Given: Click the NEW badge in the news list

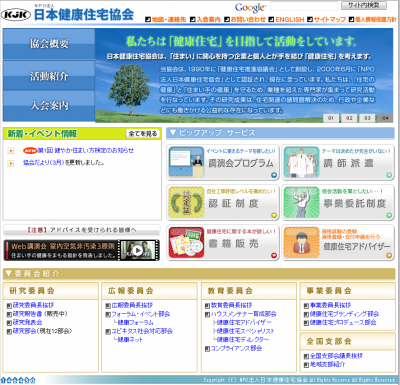Looking at the screenshot, I should pyautogui.click(x=30, y=151).
